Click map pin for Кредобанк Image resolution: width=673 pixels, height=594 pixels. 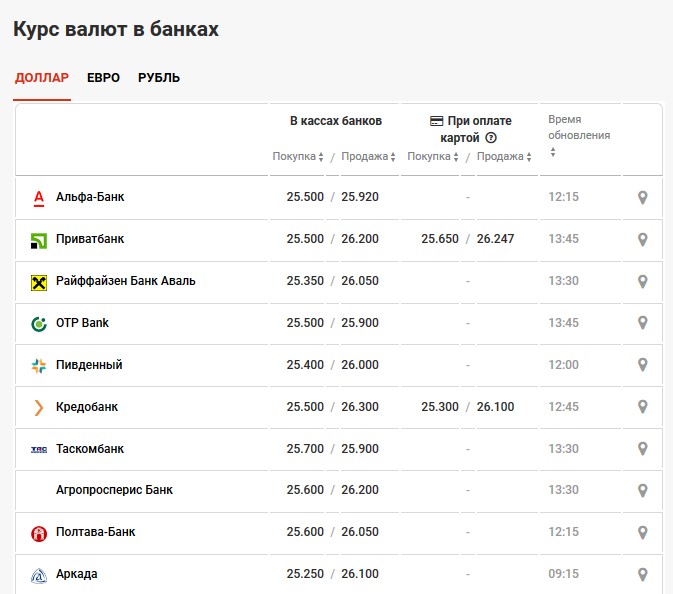(x=642, y=407)
